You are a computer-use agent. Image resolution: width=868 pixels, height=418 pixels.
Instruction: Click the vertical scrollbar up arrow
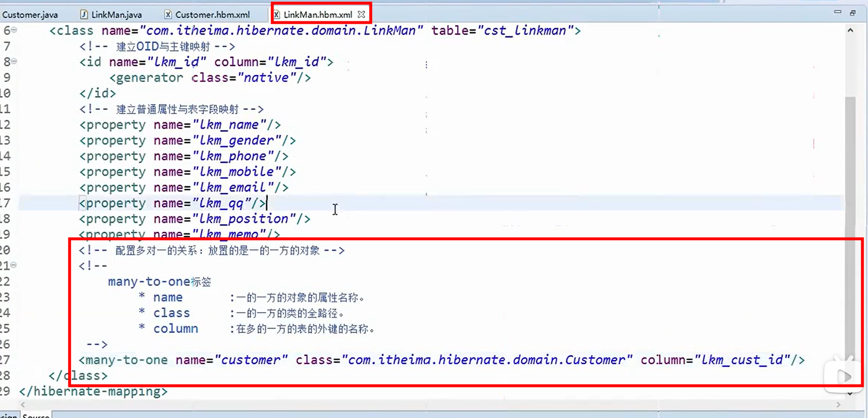point(850,30)
